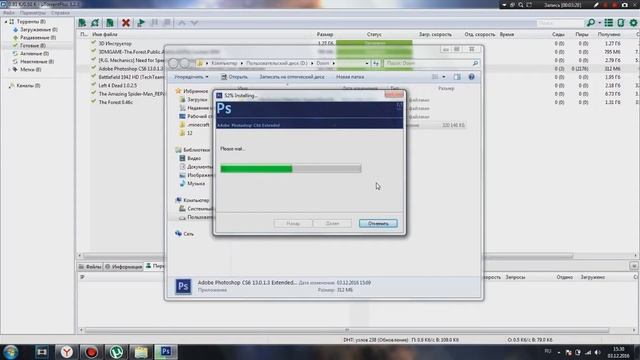The height and width of the screenshot is (360, 640).
Task: Click the Ps installer taskbar icon
Action: point(166,352)
